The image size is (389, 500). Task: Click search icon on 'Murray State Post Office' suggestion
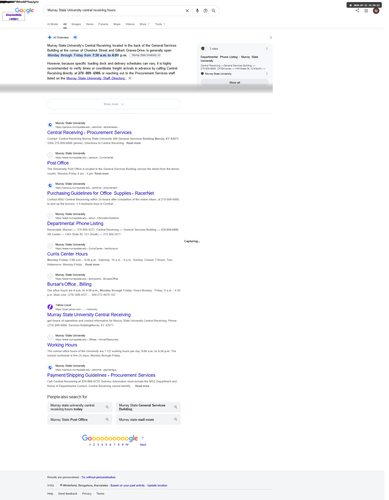(107, 419)
